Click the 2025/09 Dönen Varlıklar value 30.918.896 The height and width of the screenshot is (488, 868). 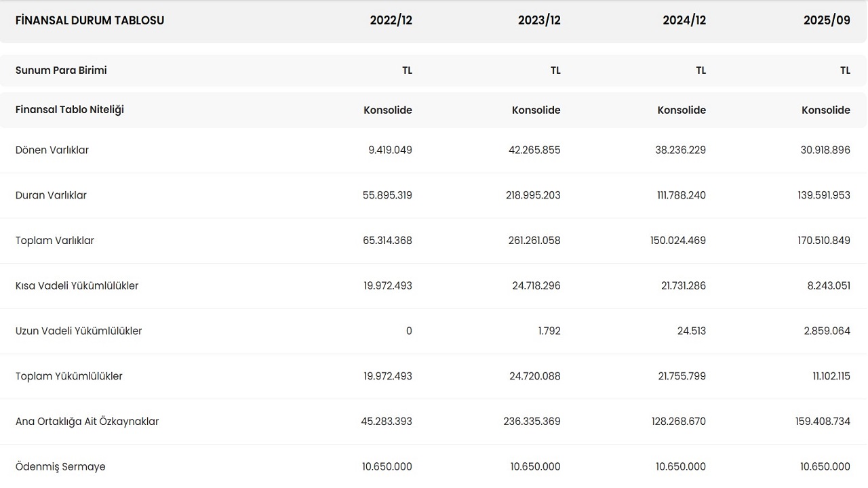point(825,150)
